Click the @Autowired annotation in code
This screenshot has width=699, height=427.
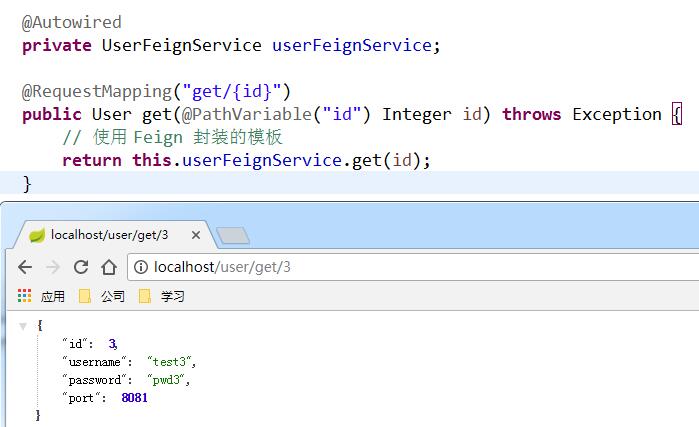71,21
